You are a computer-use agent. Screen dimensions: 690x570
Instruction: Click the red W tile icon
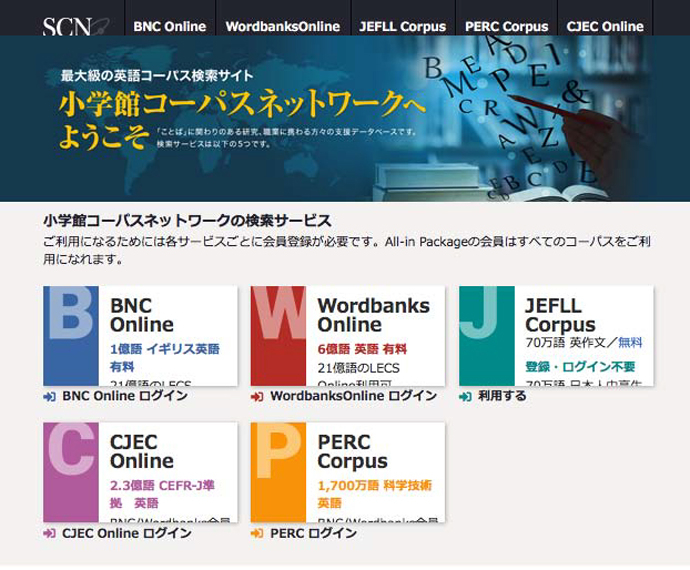point(278,336)
